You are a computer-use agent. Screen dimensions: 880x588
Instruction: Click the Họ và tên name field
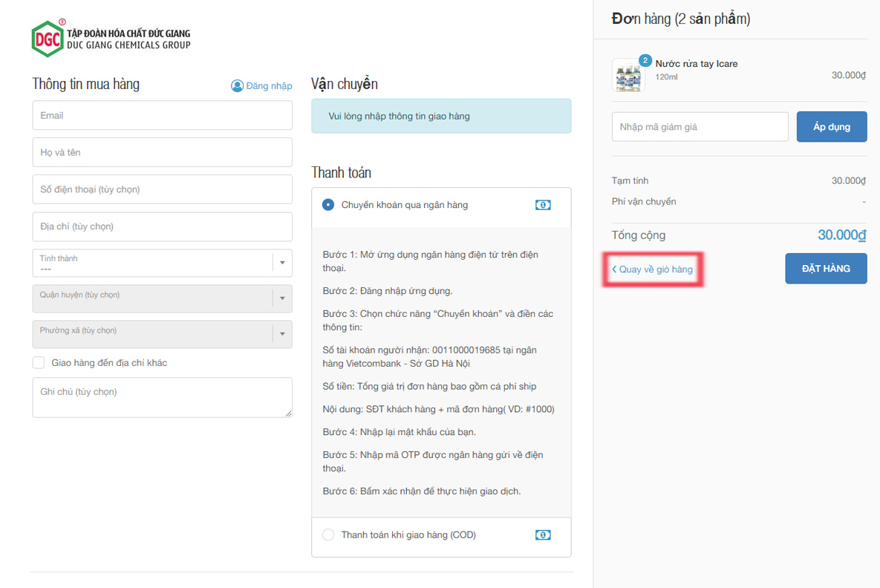coord(162,152)
